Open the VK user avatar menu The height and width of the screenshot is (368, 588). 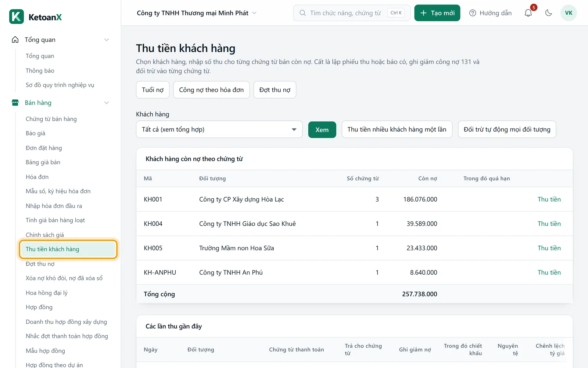tap(569, 13)
